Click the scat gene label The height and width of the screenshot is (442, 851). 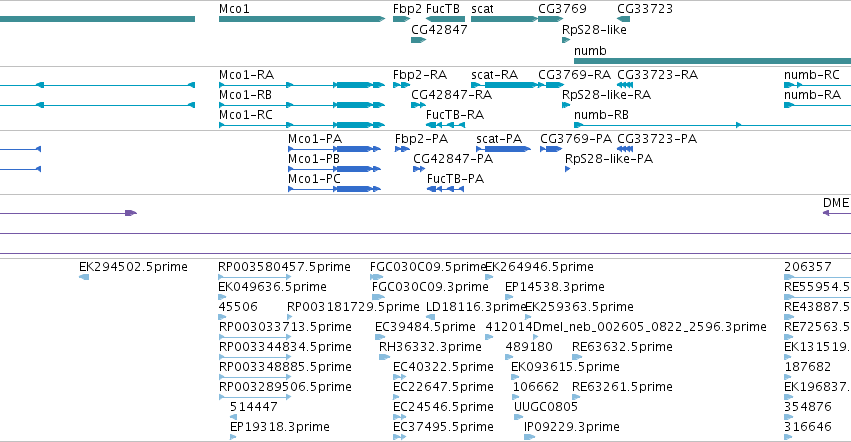coord(482,9)
